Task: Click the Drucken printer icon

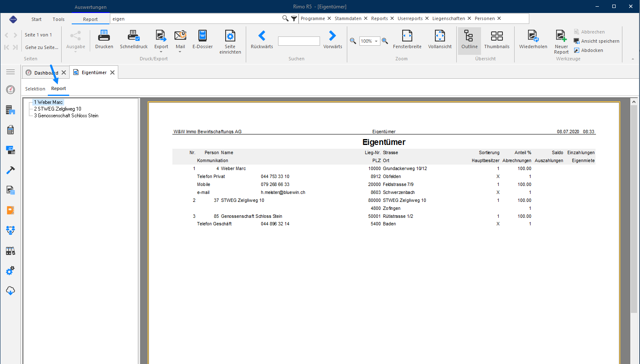Action: [104, 39]
